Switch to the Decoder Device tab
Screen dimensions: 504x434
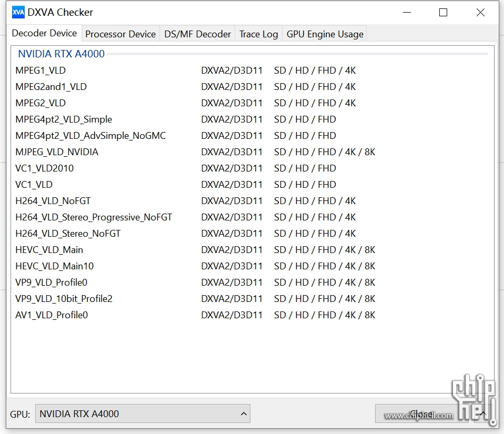pos(44,33)
